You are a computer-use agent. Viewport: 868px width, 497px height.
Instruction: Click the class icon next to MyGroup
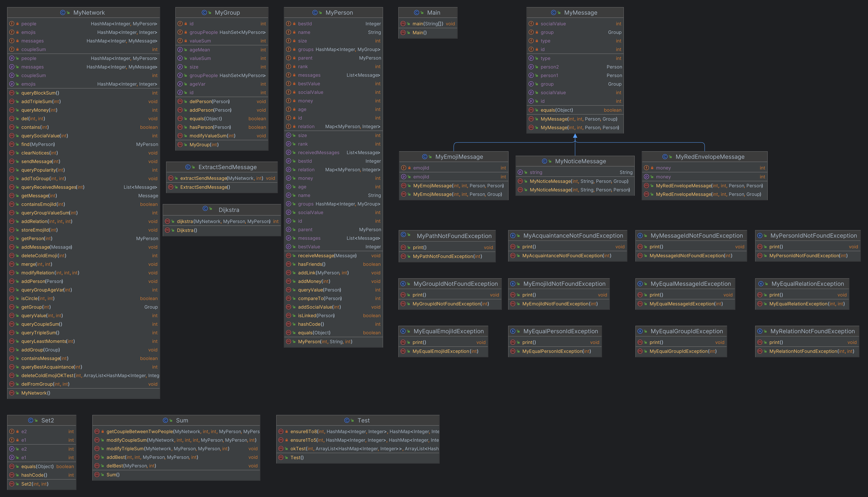tap(204, 13)
